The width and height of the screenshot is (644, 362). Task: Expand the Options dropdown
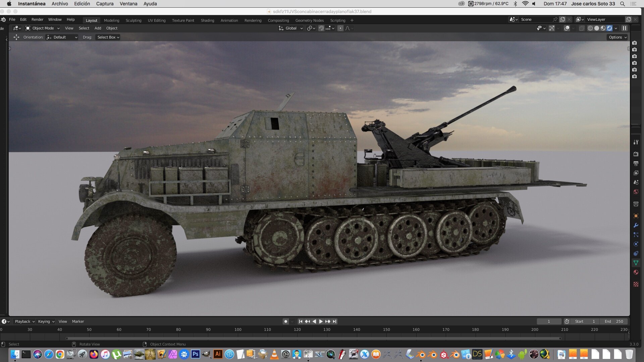[x=618, y=37]
